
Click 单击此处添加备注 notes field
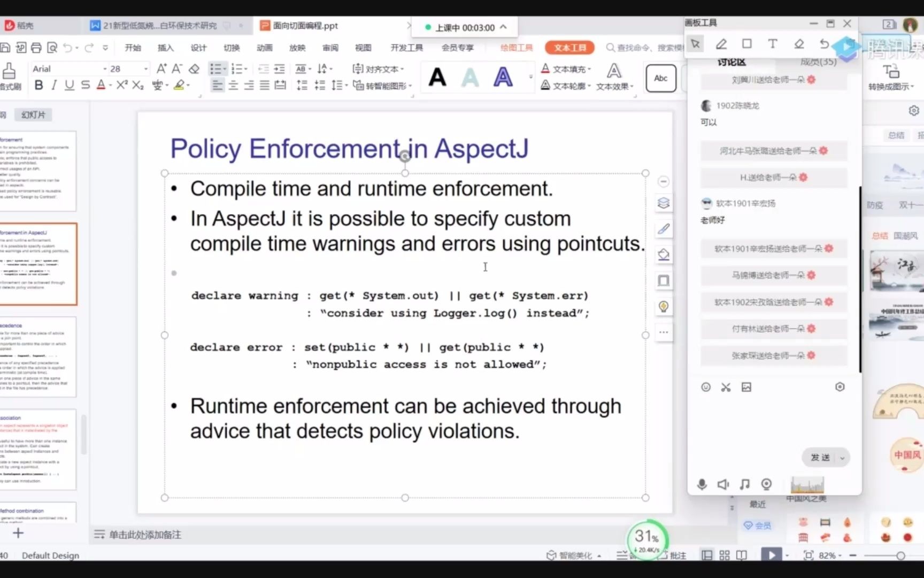click(x=145, y=535)
